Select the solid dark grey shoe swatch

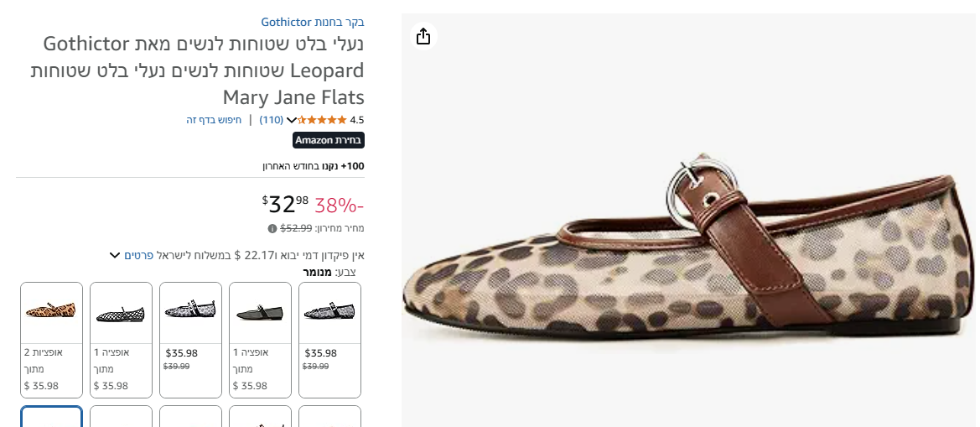[260, 312]
